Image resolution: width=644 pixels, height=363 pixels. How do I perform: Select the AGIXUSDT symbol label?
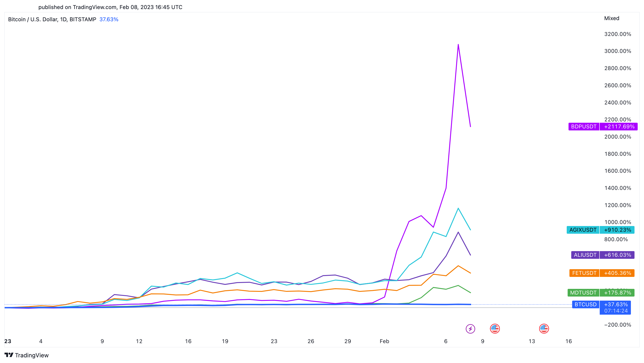[x=583, y=230]
